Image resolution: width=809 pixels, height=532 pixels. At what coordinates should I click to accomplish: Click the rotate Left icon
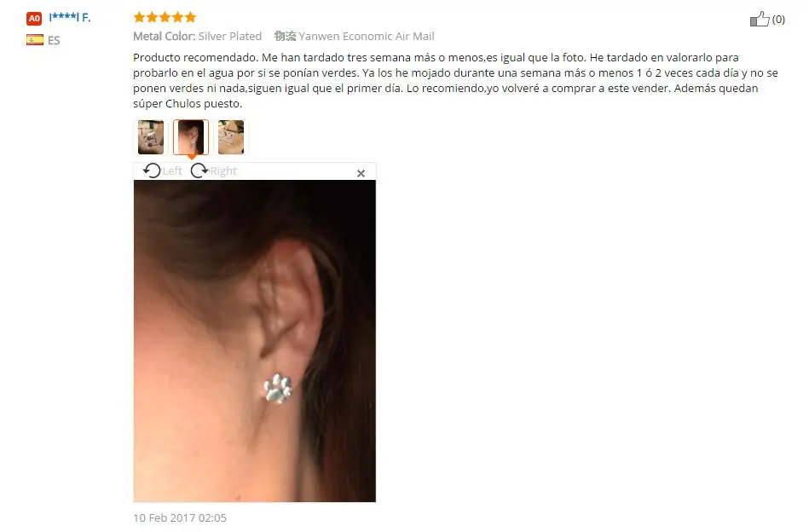pos(152,171)
